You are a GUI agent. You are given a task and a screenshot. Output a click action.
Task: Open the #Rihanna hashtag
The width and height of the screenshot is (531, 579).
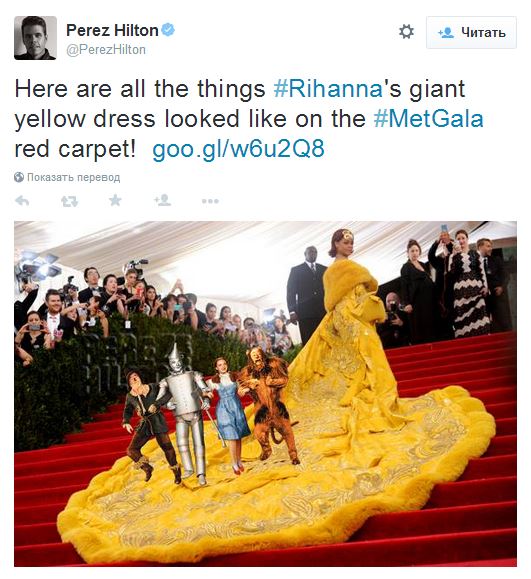tap(328, 89)
